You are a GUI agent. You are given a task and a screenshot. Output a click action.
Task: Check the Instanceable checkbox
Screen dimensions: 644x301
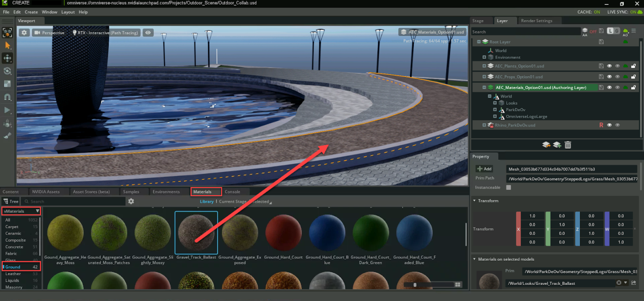click(508, 187)
